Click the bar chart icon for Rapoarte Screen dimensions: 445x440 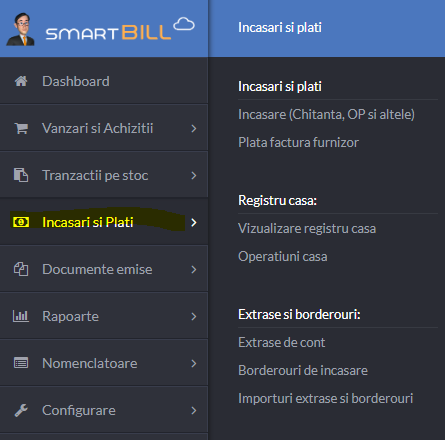pyautogui.click(x=21, y=316)
